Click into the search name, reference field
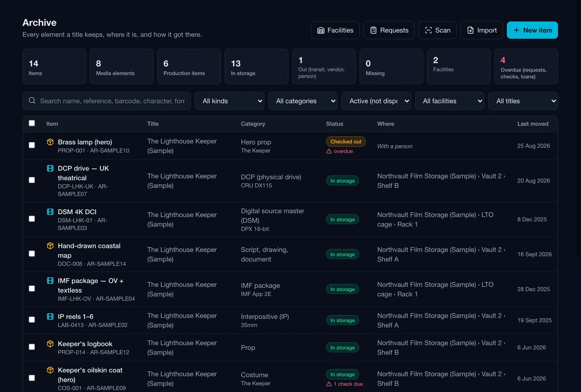This screenshot has height=392, width=581. [x=107, y=101]
